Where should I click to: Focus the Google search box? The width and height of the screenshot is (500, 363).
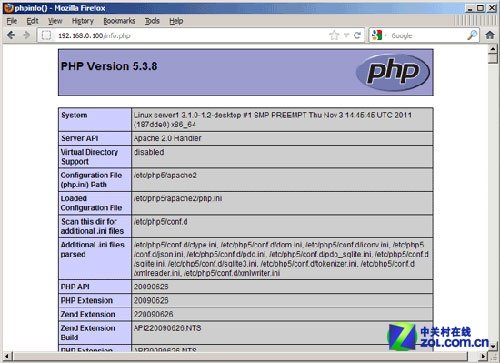[427, 35]
